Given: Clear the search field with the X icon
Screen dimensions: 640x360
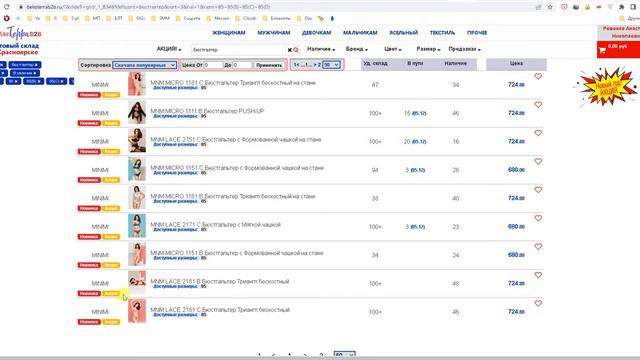Looking at the screenshot, I should (289, 50).
